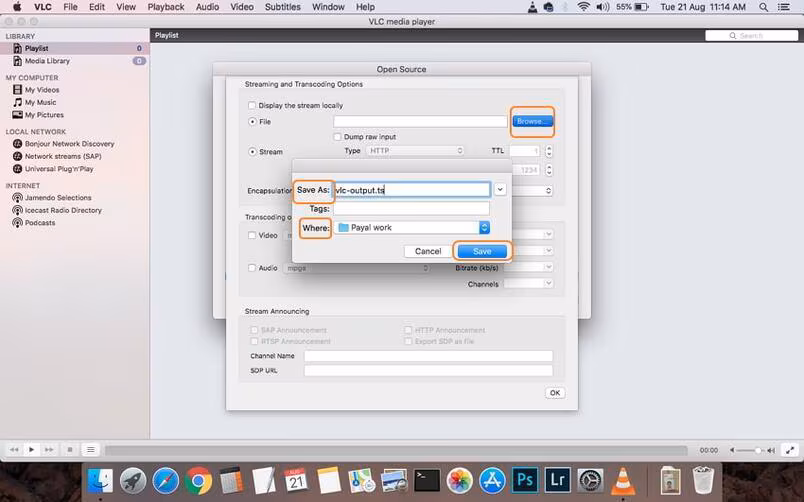Open Finder from the dock
Image resolution: width=804 pixels, height=502 pixels.
tap(100, 481)
